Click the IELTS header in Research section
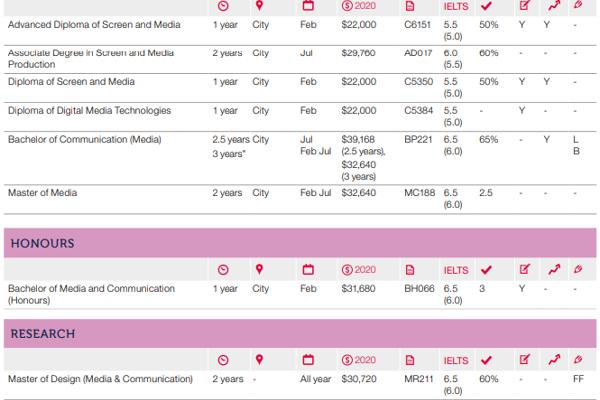 pyautogui.click(x=454, y=359)
